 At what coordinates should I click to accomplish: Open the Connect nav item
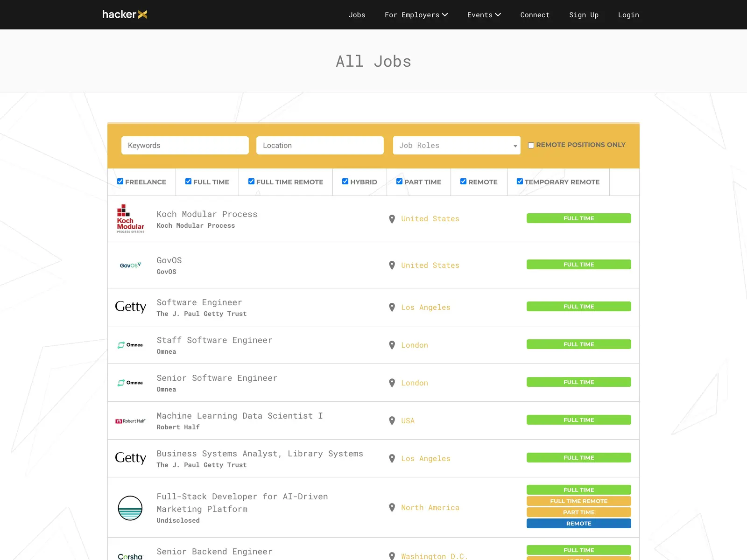[x=535, y=15]
